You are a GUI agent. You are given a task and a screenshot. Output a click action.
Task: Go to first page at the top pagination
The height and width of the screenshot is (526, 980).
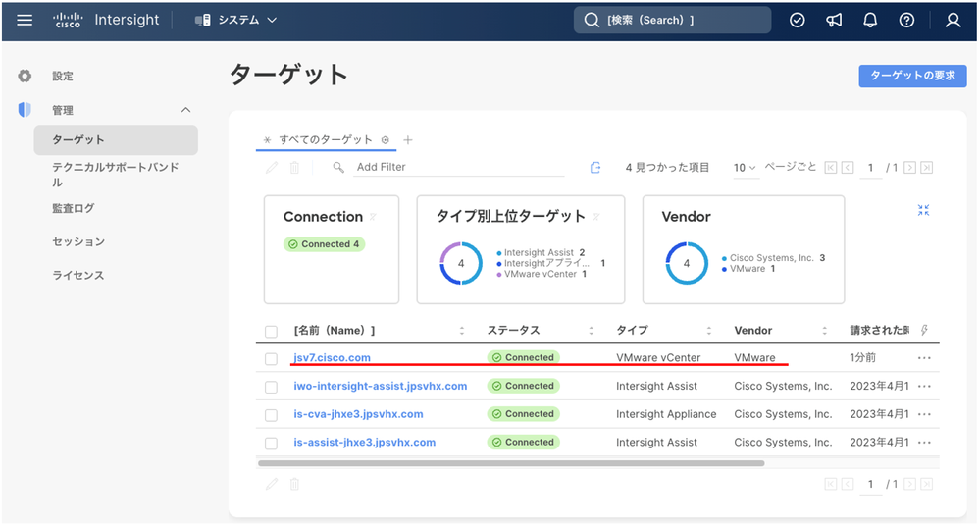830,168
